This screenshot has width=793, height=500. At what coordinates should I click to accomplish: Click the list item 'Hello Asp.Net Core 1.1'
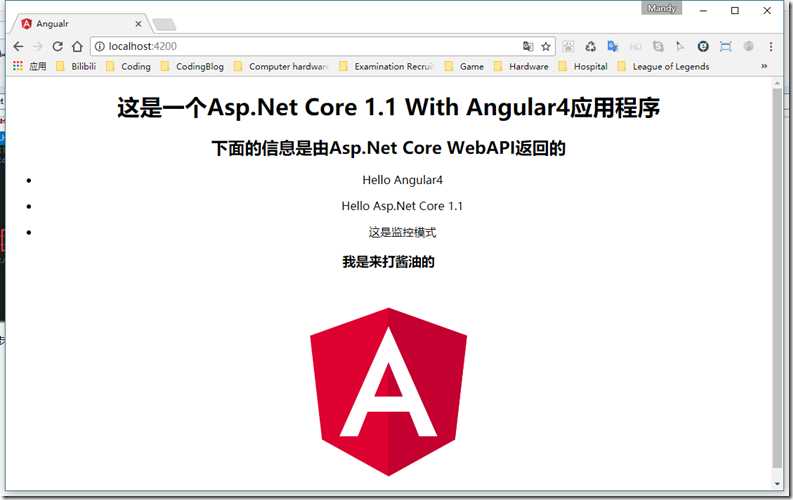(402, 206)
